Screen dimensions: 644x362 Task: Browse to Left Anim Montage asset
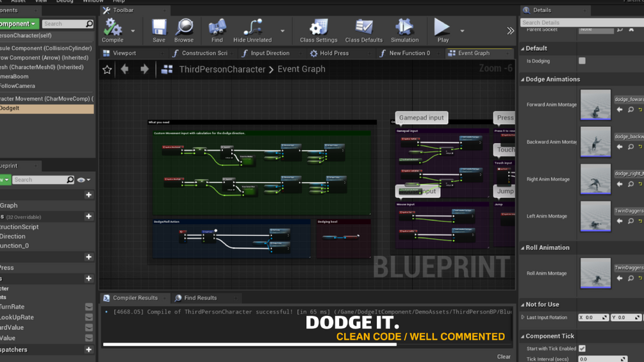pyautogui.click(x=631, y=221)
